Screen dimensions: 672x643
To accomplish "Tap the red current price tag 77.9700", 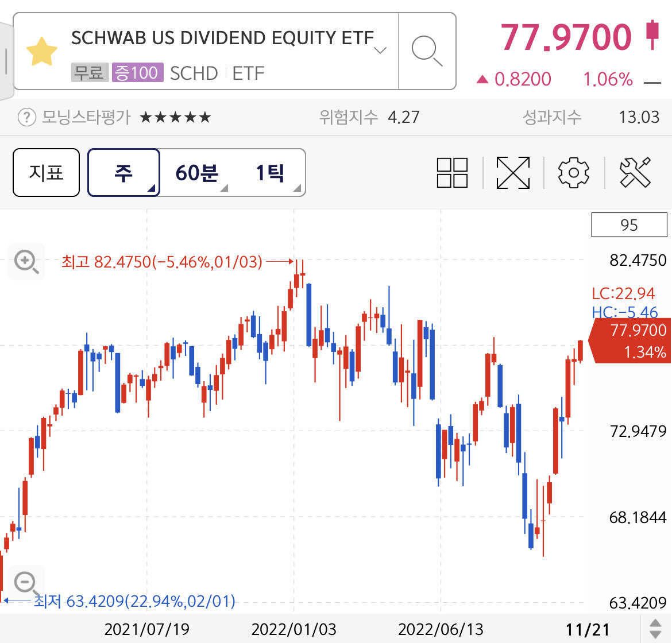I will point(632,340).
